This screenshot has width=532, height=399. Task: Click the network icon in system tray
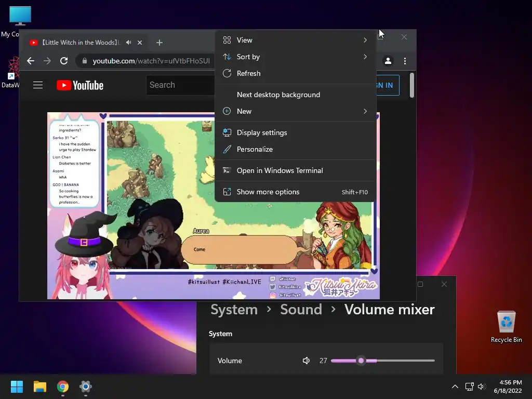pyautogui.click(x=469, y=387)
